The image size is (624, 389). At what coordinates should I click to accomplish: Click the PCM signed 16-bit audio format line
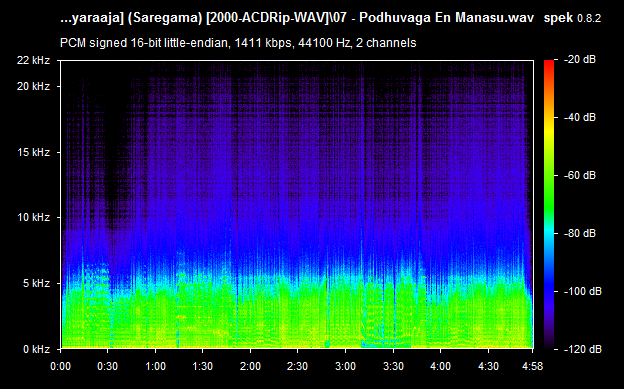click(x=238, y=43)
